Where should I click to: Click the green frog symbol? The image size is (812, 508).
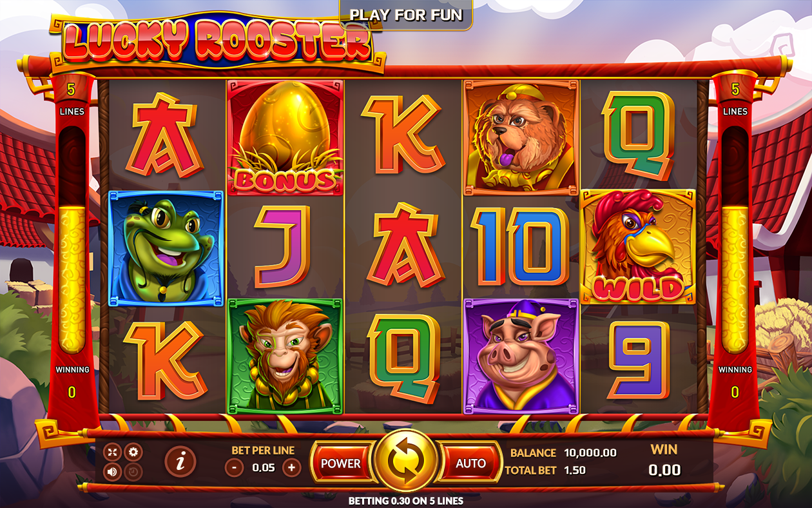tap(166, 248)
